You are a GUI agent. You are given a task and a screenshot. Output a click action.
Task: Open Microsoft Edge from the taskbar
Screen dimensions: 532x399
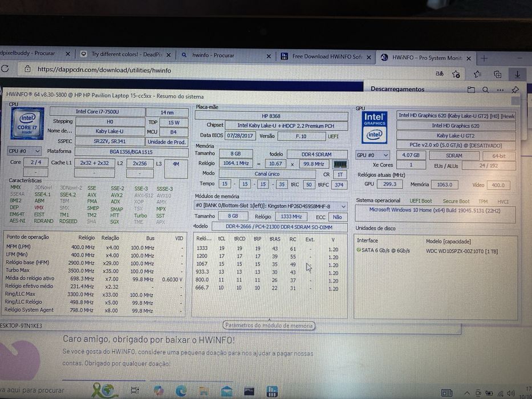(x=181, y=391)
